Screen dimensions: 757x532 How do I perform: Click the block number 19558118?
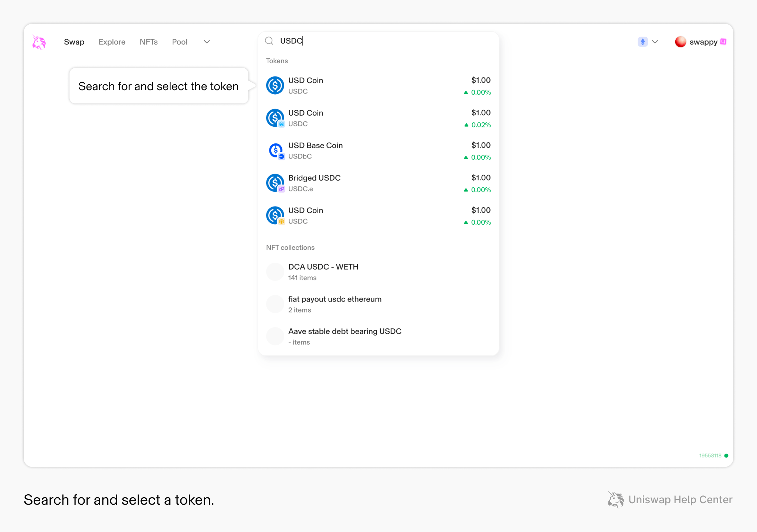tap(710, 456)
